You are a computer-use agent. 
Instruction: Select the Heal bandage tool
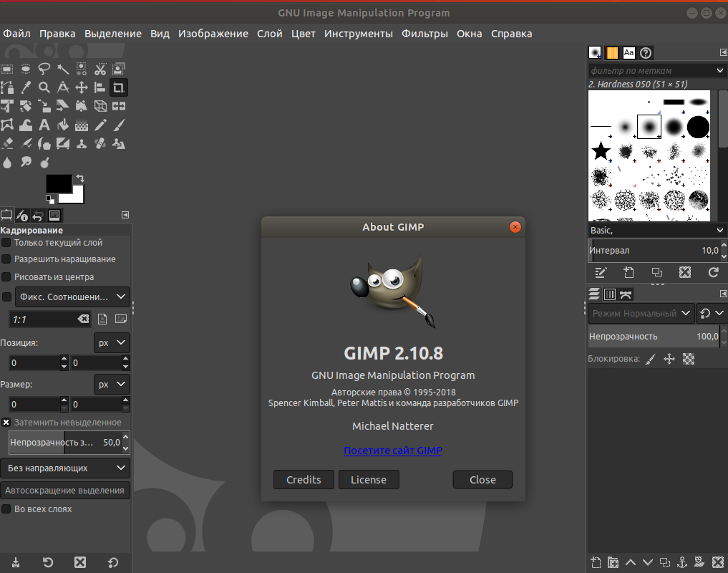tap(100, 143)
